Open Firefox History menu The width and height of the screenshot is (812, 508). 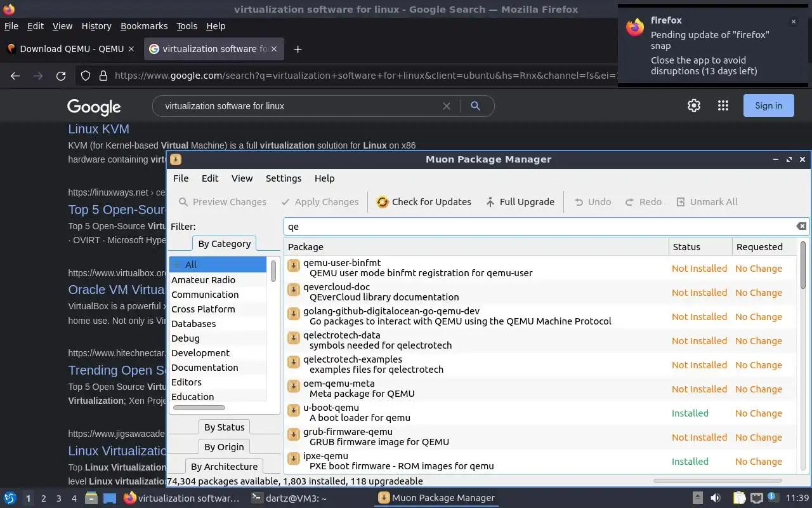pos(96,26)
